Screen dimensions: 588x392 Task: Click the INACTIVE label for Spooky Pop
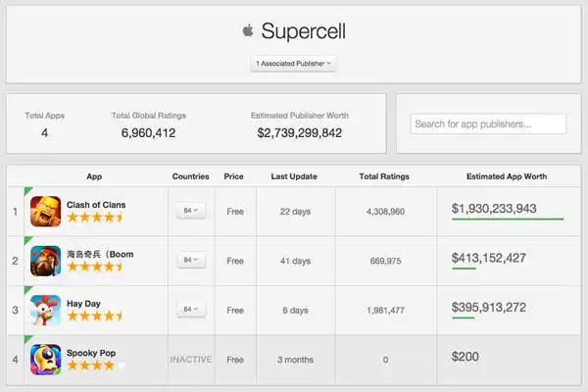(x=190, y=360)
